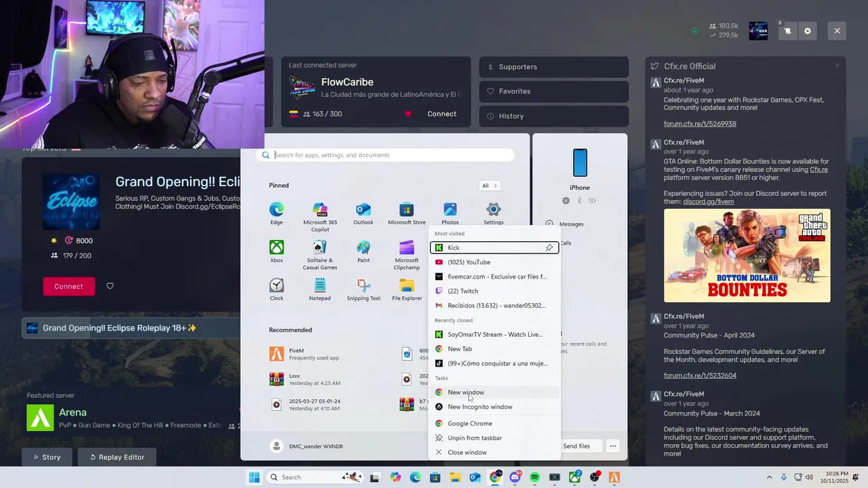Viewport: 868px width, 488px height.
Task: Open the Replay Editor
Action: tap(117, 457)
